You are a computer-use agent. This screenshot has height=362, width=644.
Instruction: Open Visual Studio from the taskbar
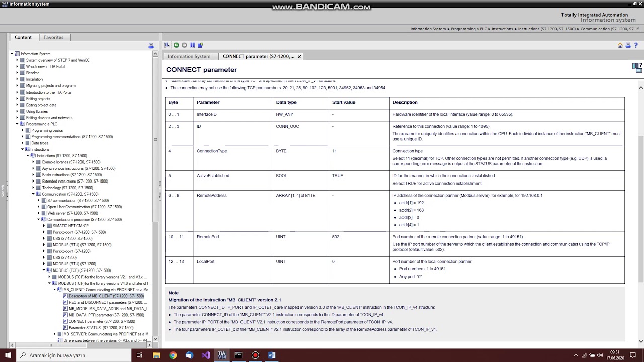206,355
